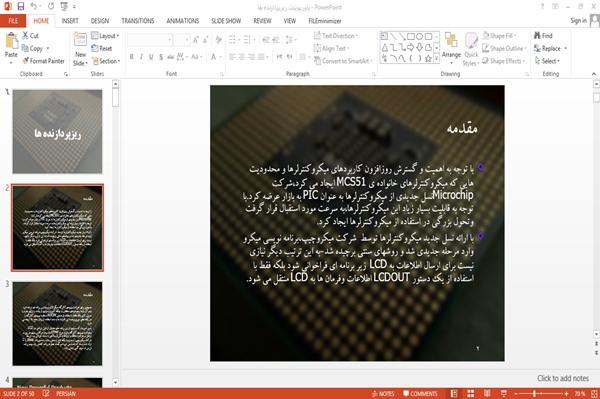The height and width of the screenshot is (399, 600).
Task: Toggle numbered list formatting
Action: (247, 39)
